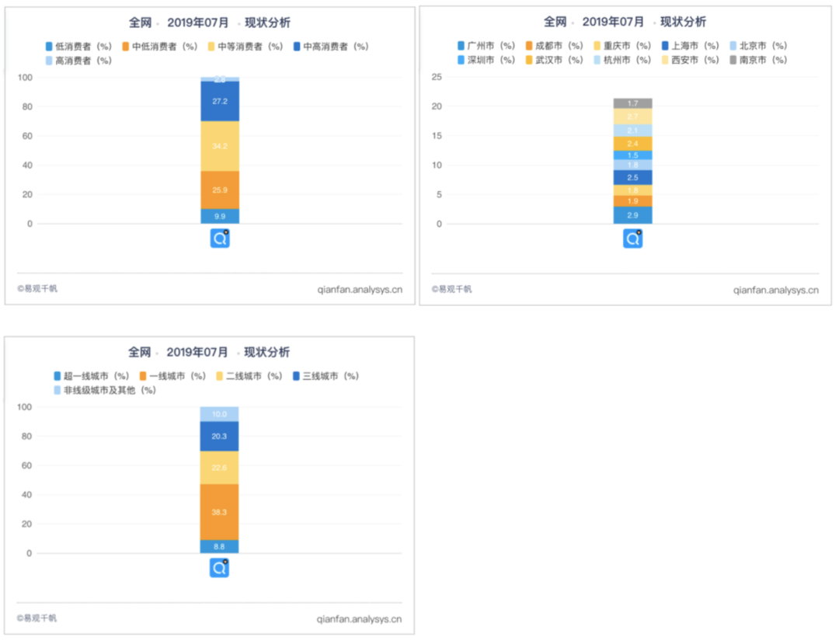Toggle the 深圳市 legend entry

pyautogui.click(x=486, y=60)
